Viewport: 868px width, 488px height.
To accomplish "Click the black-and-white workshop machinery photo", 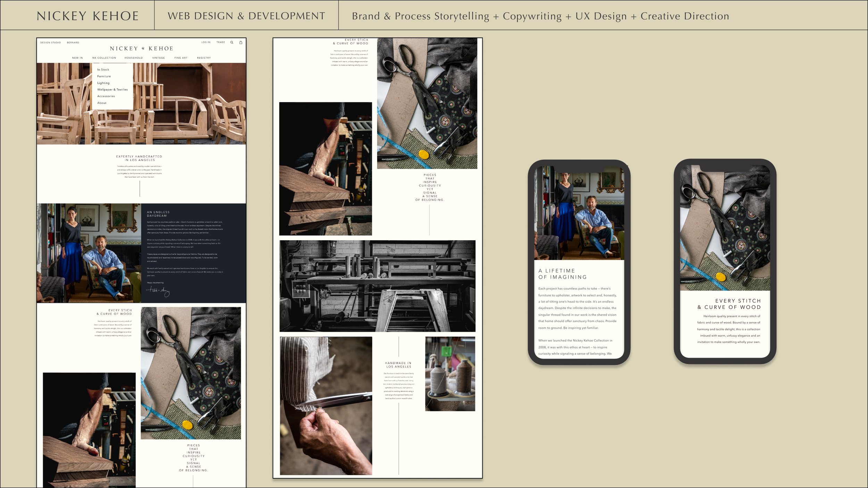I will (377, 286).
